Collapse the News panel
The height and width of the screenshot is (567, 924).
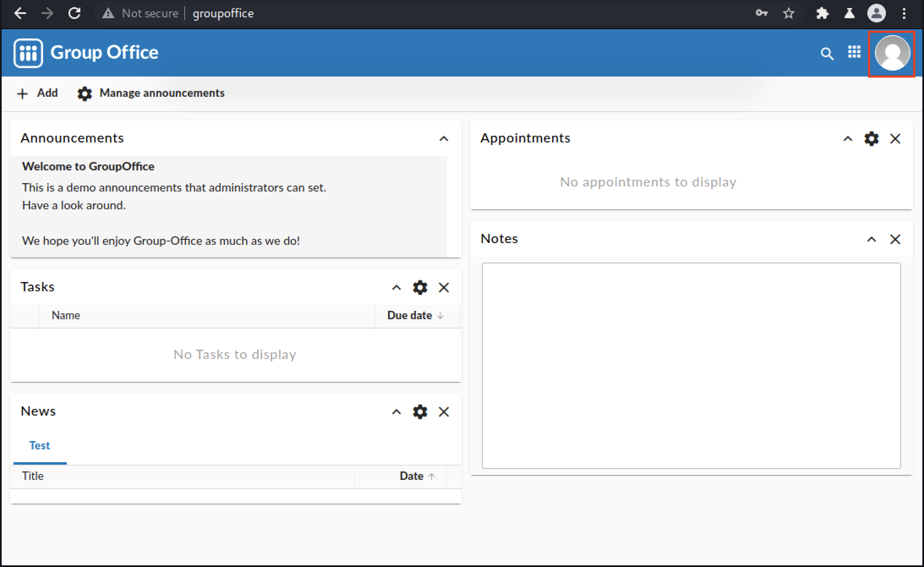click(x=396, y=412)
